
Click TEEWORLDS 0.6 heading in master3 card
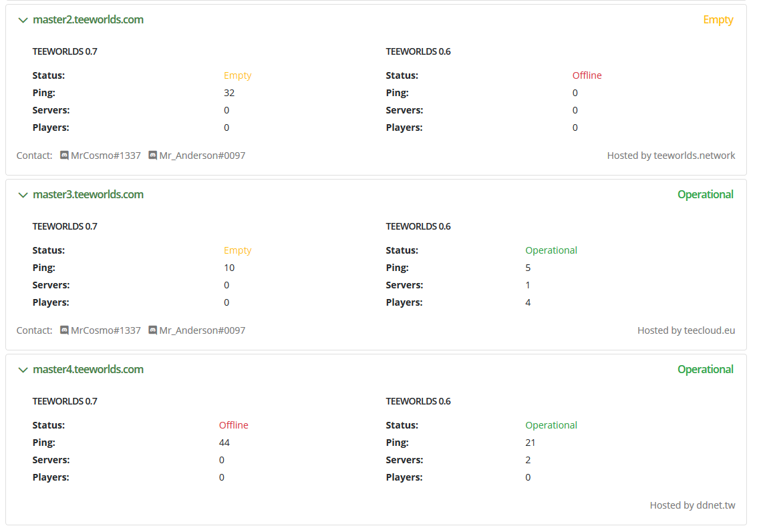pyautogui.click(x=418, y=226)
